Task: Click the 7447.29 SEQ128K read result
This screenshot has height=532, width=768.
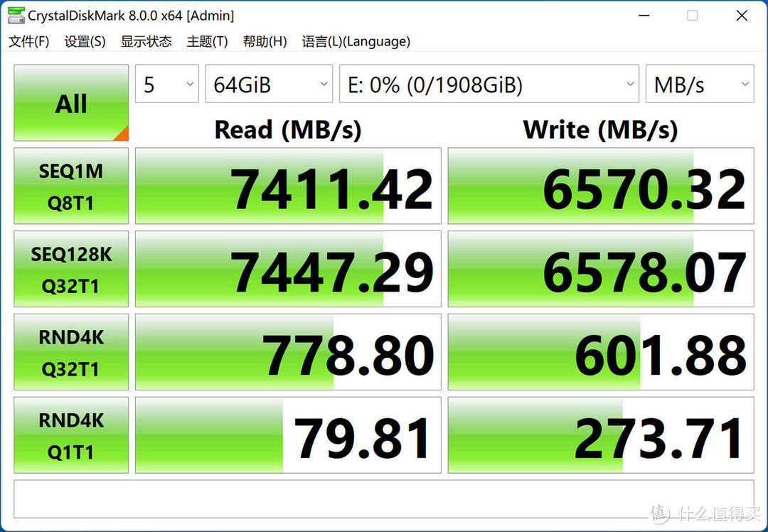Action: click(x=288, y=269)
